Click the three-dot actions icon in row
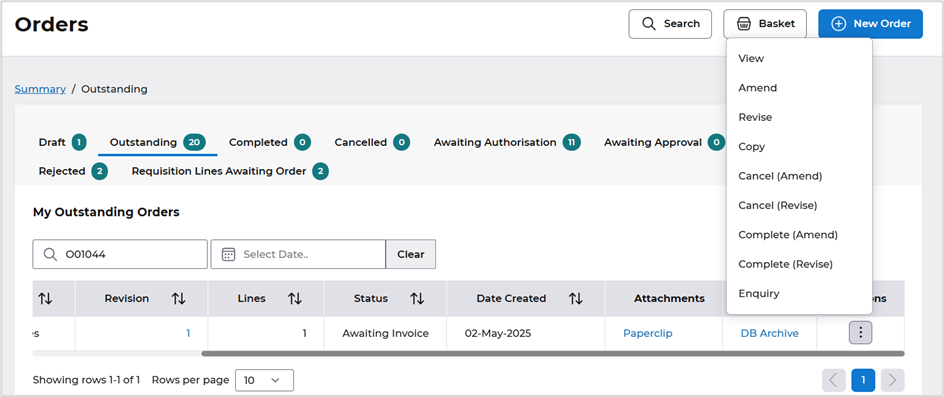The width and height of the screenshot is (944, 397). coord(860,333)
